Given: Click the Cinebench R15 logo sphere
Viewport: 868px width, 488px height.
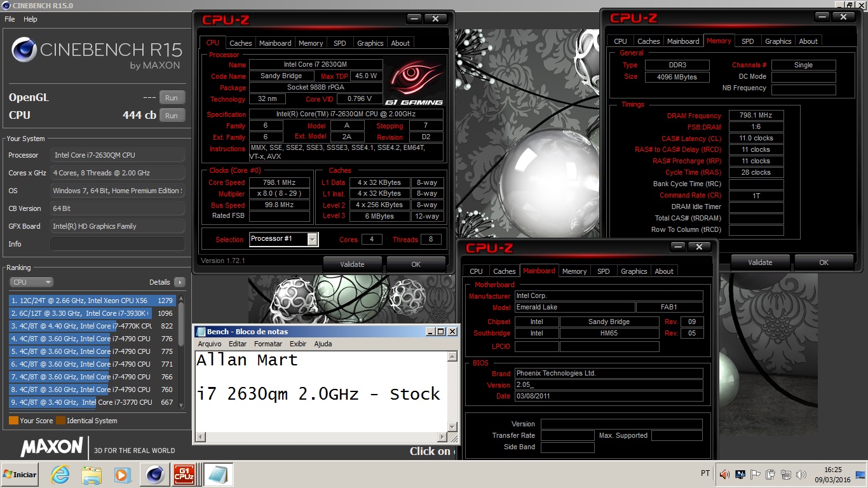Looking at the screenshot, I should [24, 50].
